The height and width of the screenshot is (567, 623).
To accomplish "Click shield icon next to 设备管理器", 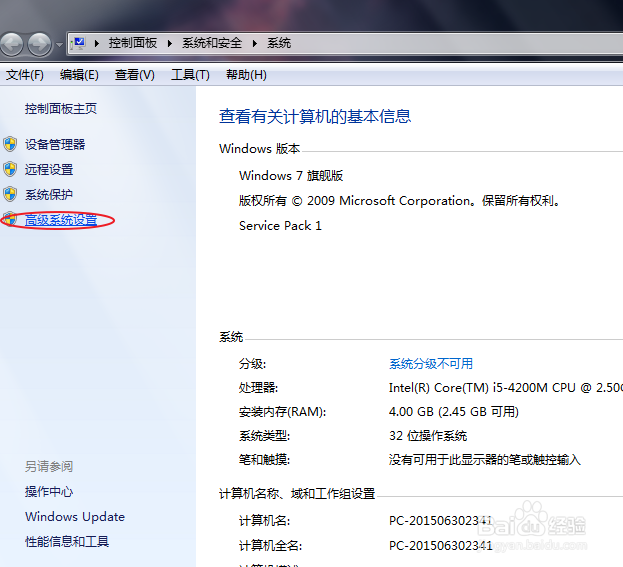I will pyautogui.click(x=10, y=144).
